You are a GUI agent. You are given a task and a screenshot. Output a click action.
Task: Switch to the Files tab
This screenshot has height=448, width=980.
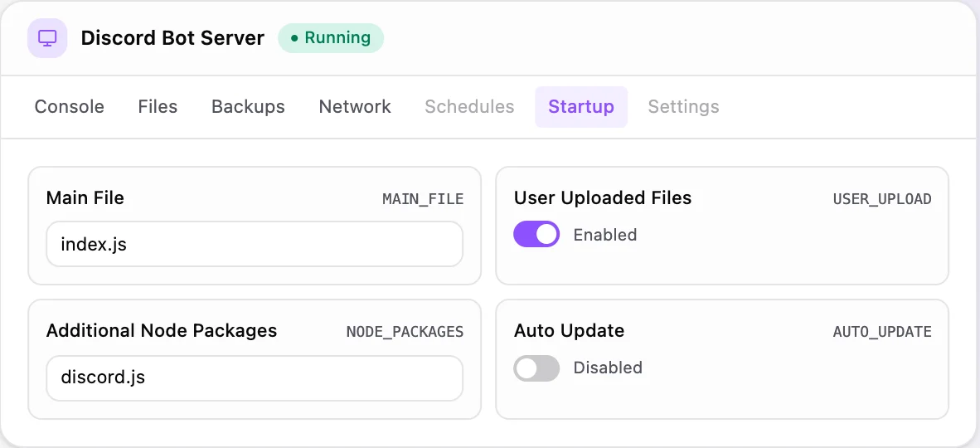pos(158,107)
